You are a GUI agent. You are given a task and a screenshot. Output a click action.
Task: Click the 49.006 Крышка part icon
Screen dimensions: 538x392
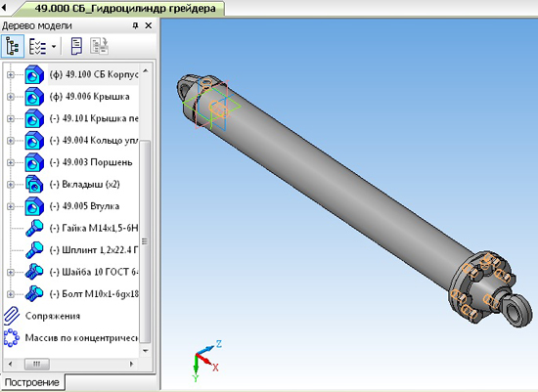pyautogui.click(x=34, y=97)
